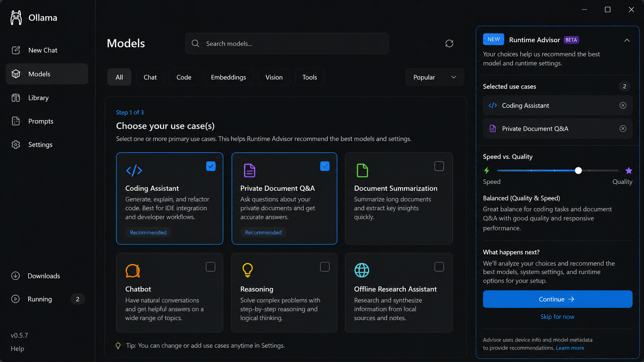
Task: Uncheck the Coding Assistant checkbox
Action: click(x=211, y=166)
